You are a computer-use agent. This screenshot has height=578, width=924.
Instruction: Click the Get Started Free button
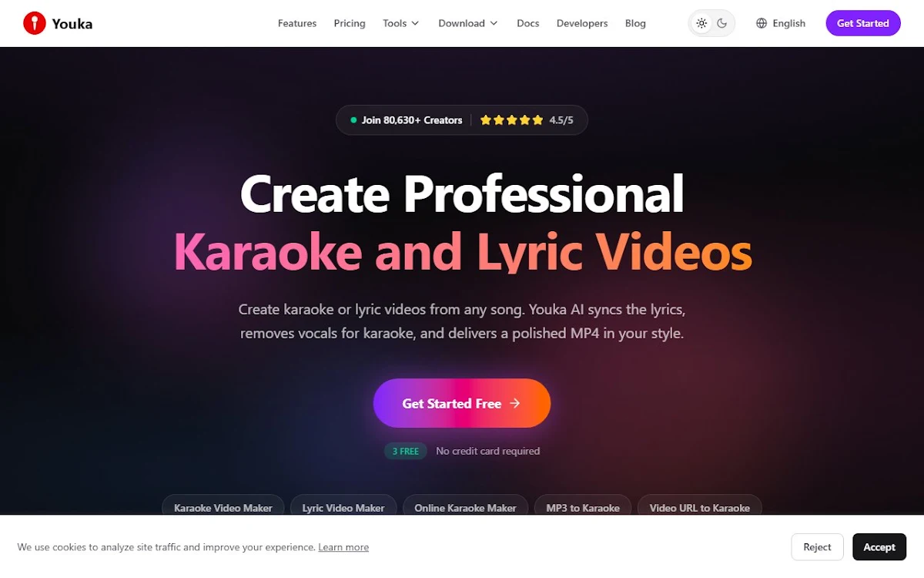coord(462,403)
